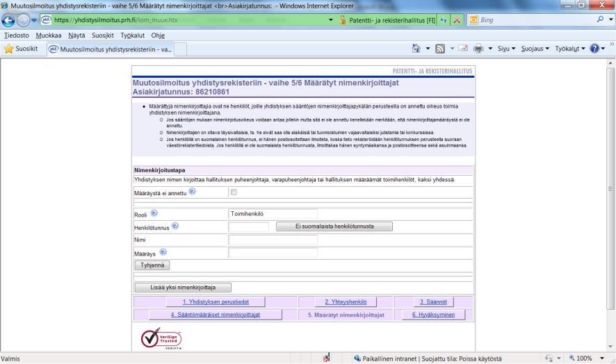The width and height of the screenshot is (616, 364).
Task: Expand the Home button dropdown arrow
Action: [428, 49]
